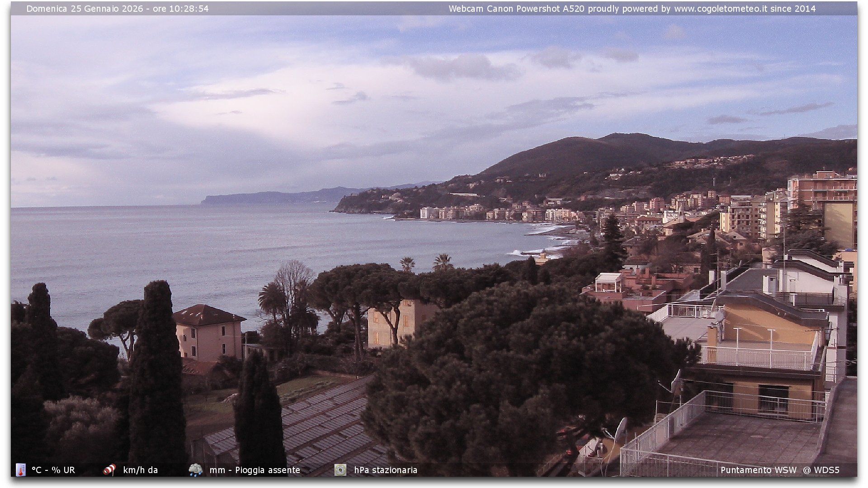Click the °C - % UR reading

[x=53, y=470]
